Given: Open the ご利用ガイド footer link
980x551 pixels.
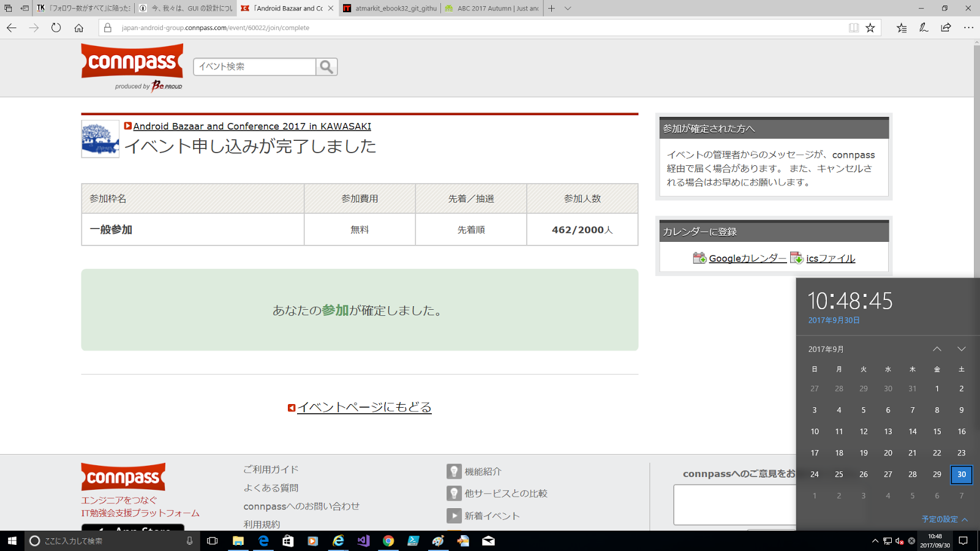Looking at the screenshot, I should click(x=271, y=470).
